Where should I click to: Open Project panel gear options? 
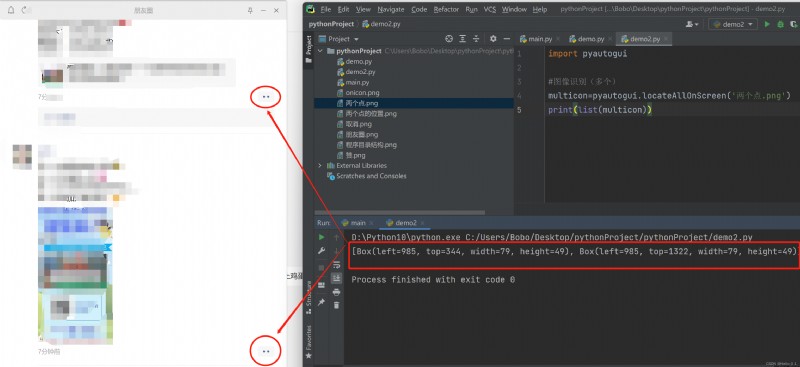point(493,39)
